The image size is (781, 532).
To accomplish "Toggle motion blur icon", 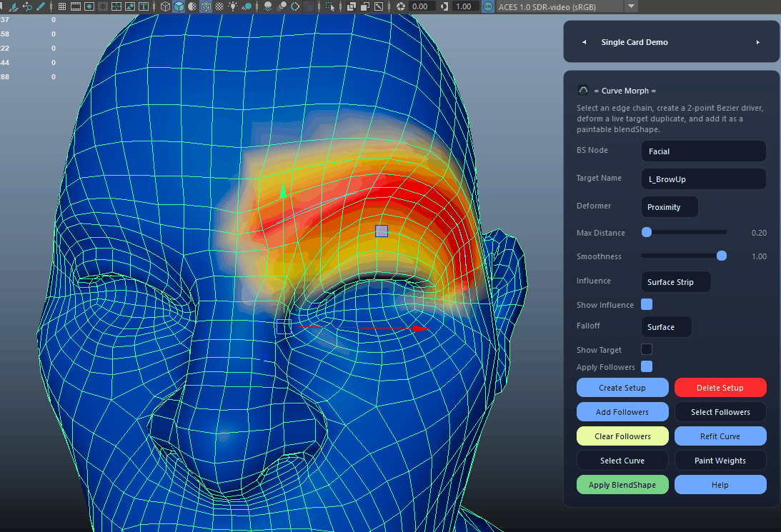I will tap(282, 6).
